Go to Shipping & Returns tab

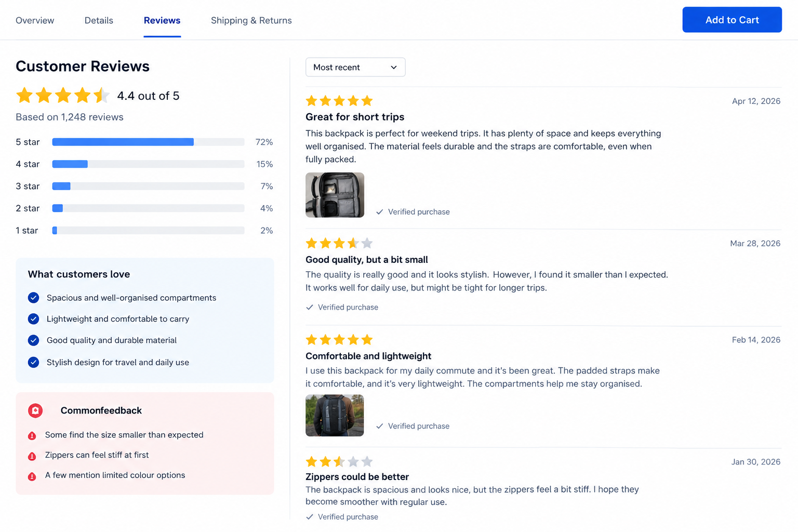[251, 20]
